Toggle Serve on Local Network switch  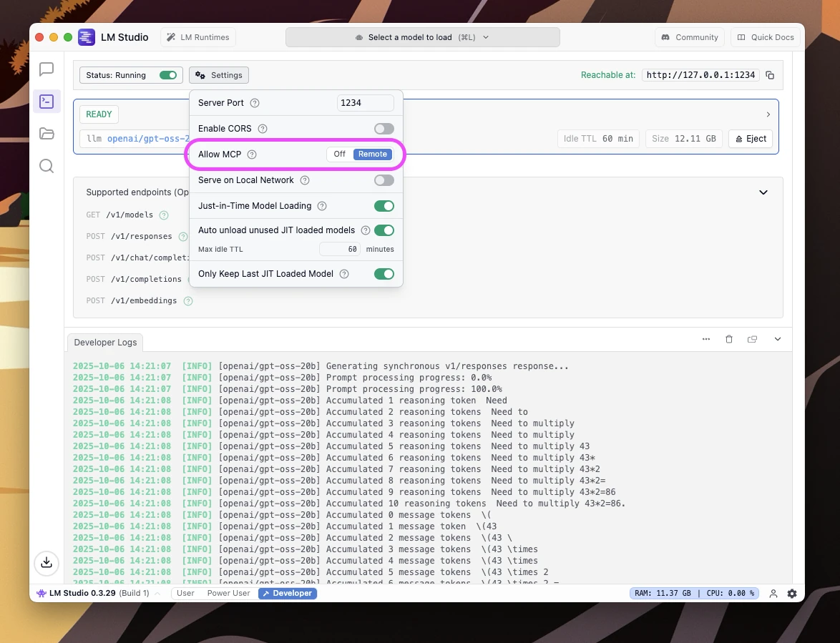coord(384,180)
